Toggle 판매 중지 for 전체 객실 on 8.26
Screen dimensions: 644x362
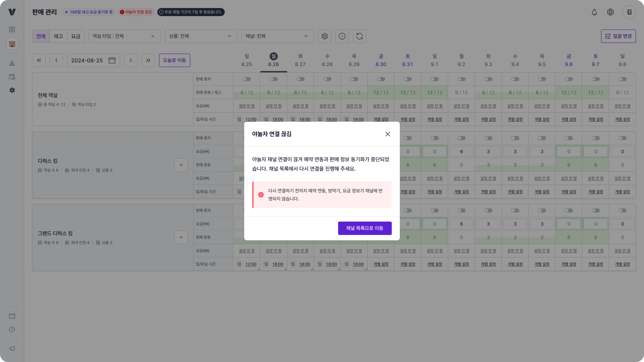click(274, 79)
